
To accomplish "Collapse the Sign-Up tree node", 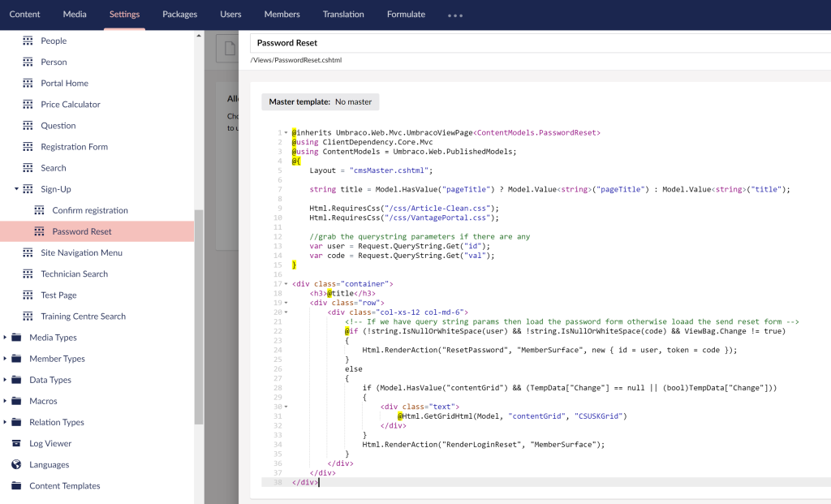I will click(x=16, y=188).
